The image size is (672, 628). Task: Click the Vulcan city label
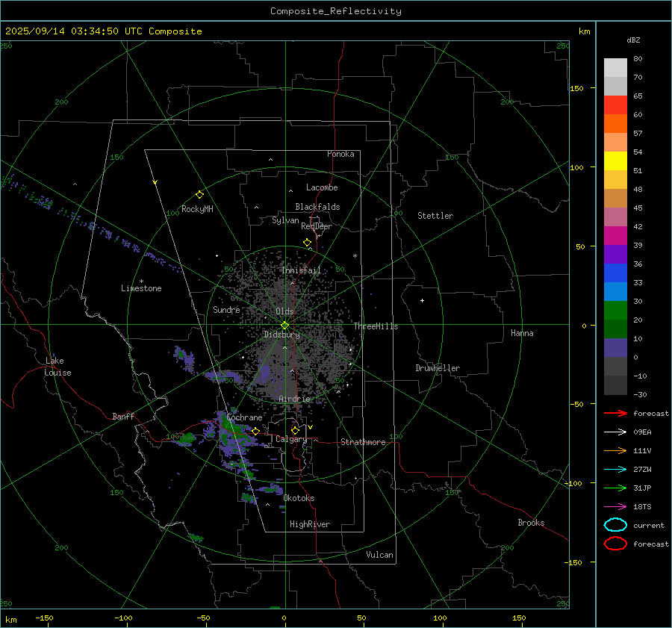click(x=379, y=555)
